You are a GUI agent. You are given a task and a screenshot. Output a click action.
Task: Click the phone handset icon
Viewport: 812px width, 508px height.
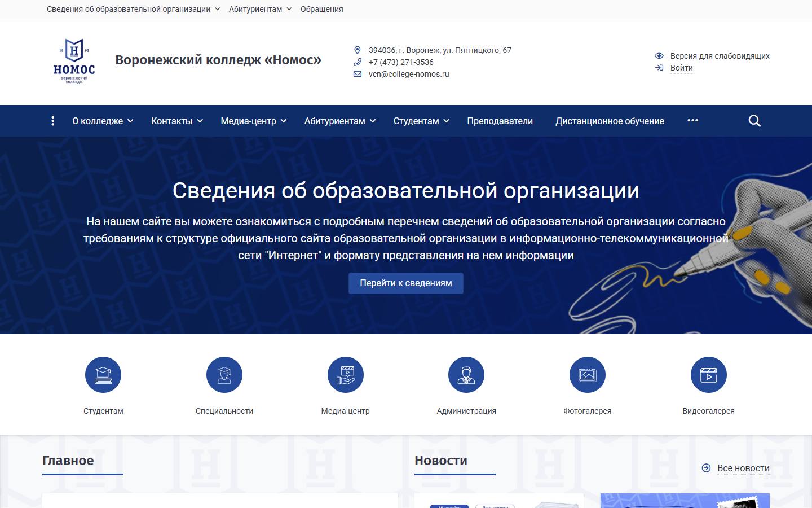coord(357,62)
